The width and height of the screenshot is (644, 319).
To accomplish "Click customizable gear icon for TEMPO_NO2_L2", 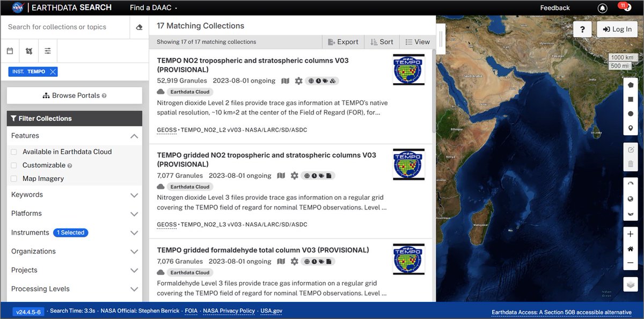I will (298, 81).
